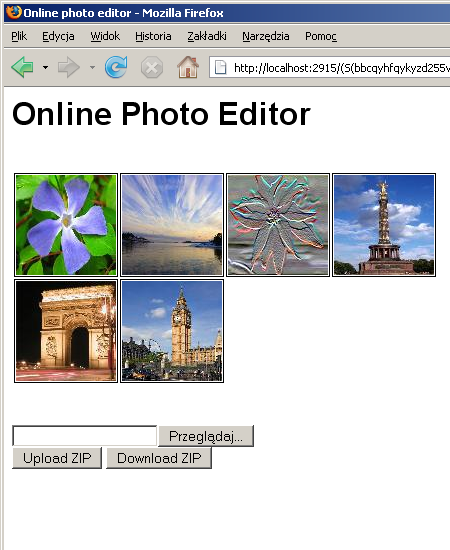The width and height of the screenshot is (450, 550).
Task: Click the Firefox logo in the title bar
Action: [13, 13]
